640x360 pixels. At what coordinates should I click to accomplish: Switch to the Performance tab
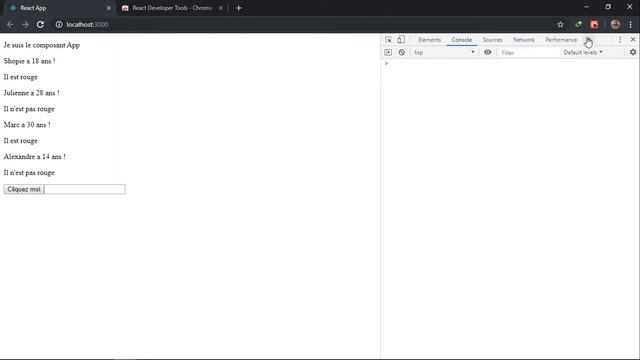561,40
